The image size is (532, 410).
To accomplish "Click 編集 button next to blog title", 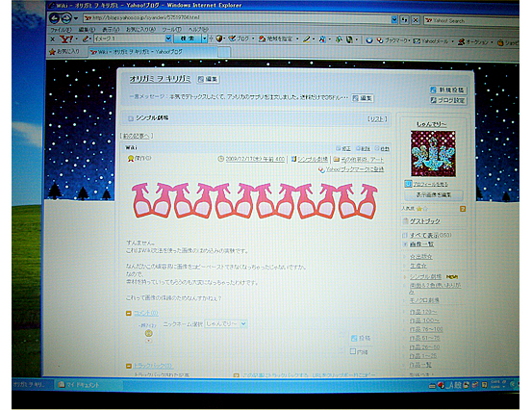I will pos(209,79).
